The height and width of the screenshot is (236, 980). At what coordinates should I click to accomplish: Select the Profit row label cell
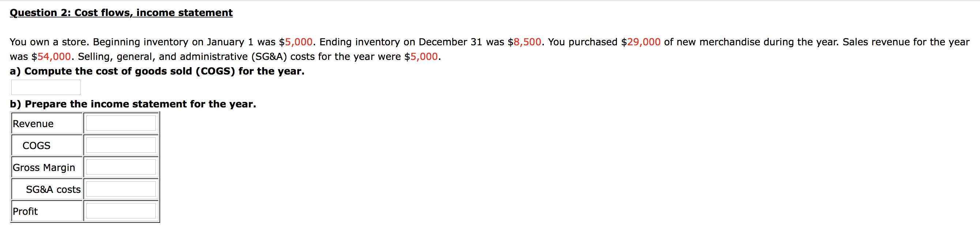tap(46, 210)
